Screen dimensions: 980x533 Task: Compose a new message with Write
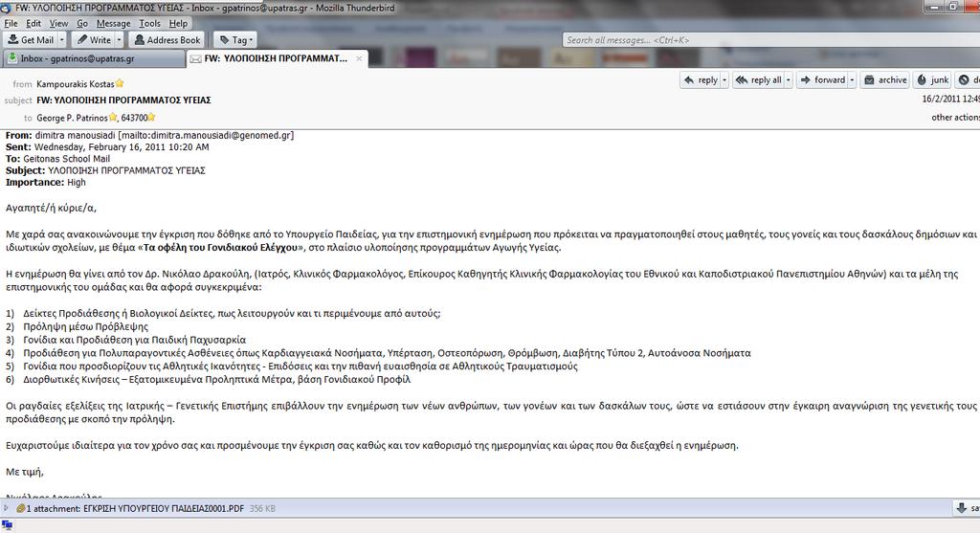coord(94,40)
